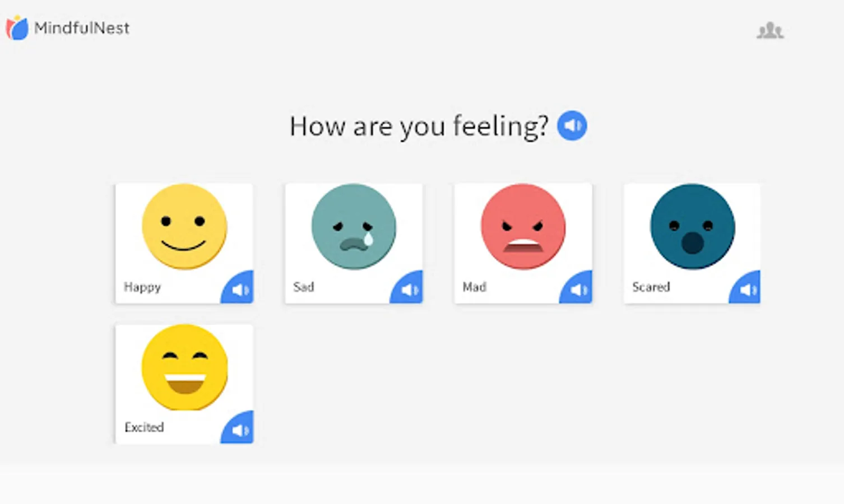
Task: Select the dark blue Scared face
Action: point(692,227)
